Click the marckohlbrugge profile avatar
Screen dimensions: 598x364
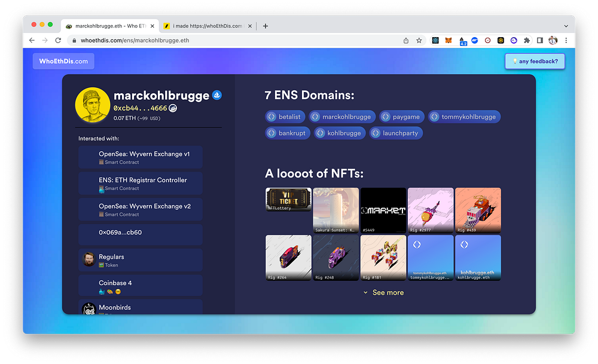(93, 105)
